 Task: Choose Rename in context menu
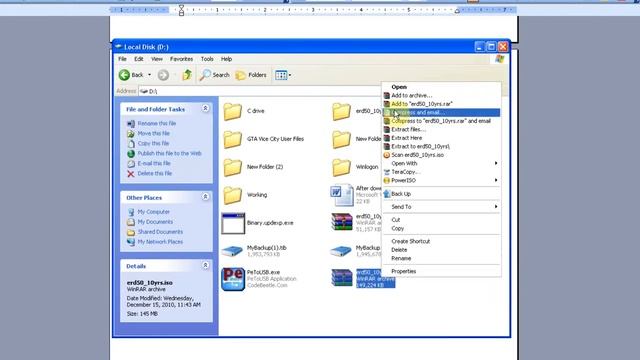click(x=441, y=258)
